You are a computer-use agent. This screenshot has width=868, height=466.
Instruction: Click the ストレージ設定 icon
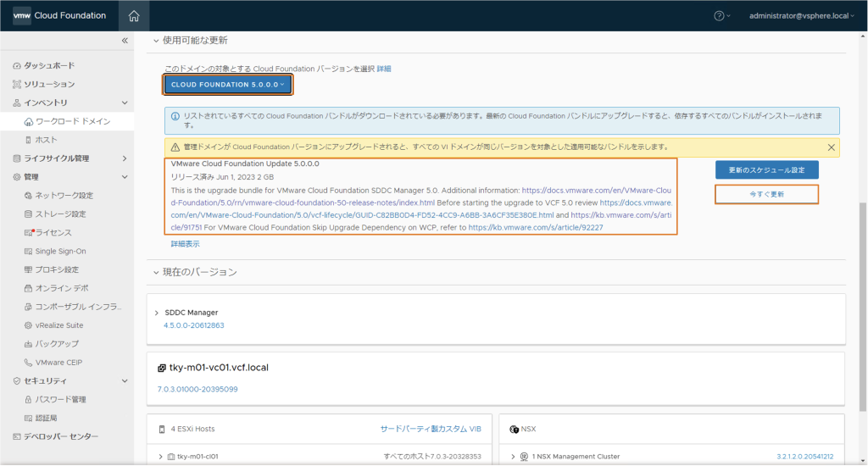click(x=28, y=214)
